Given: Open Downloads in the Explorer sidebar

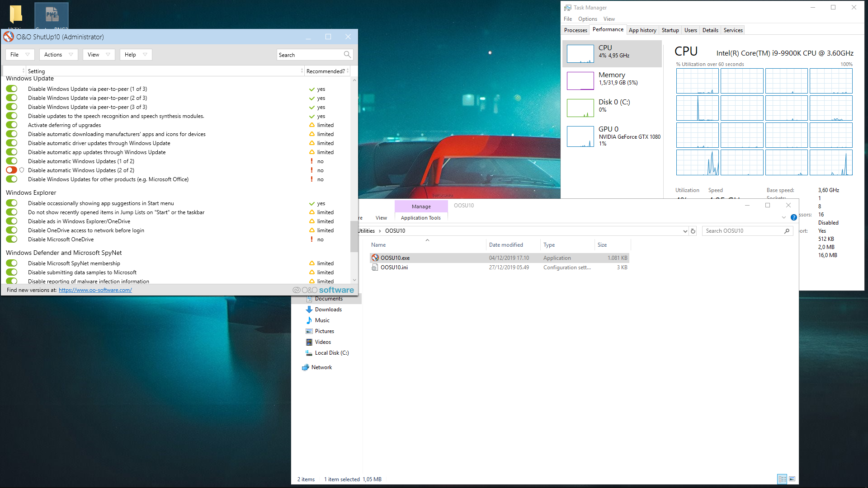Looking at the screenshot, I should click(328, 310).
